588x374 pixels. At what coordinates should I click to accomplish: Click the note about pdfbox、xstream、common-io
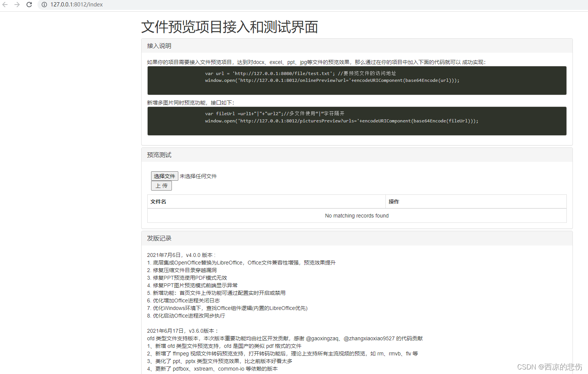click(212, 369)
